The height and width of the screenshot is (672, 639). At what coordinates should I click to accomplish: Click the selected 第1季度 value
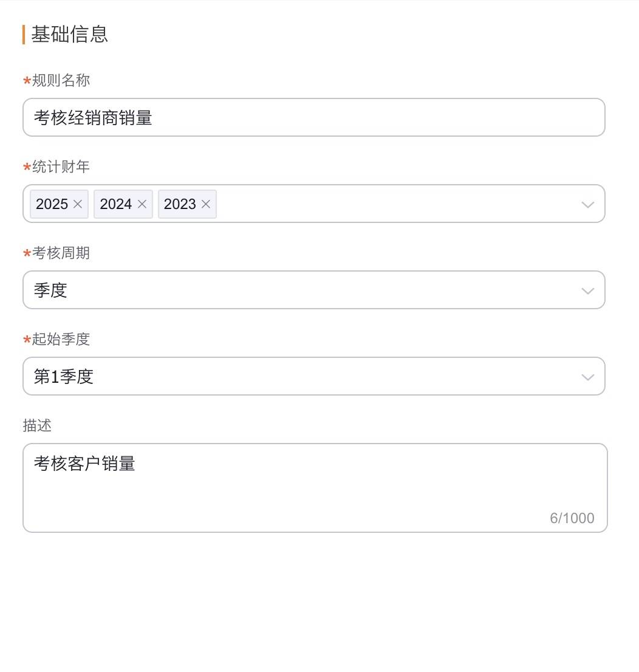(x=63, y=377)
